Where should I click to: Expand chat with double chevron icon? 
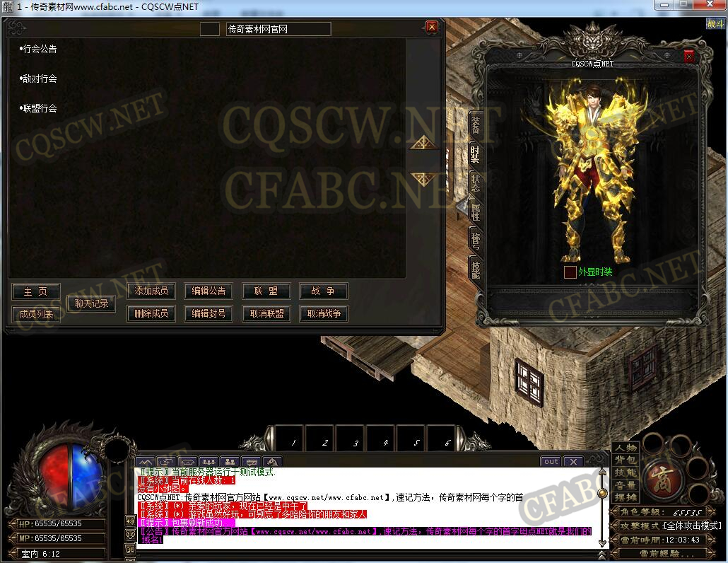[603, 555]
